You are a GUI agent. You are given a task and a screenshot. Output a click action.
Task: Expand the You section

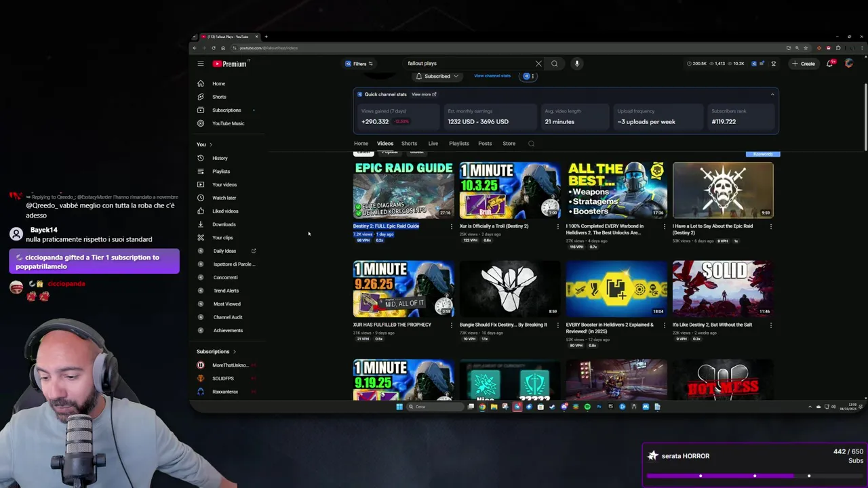tap(204, 144)
